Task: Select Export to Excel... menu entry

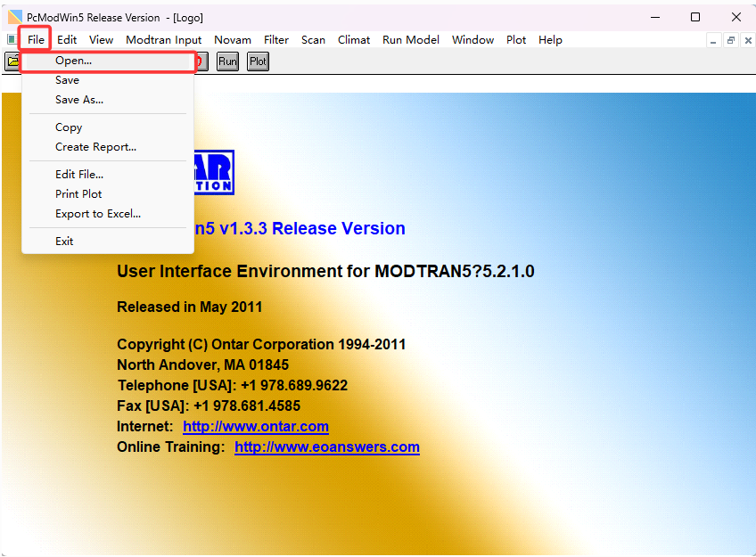Action: coord(108,214)
